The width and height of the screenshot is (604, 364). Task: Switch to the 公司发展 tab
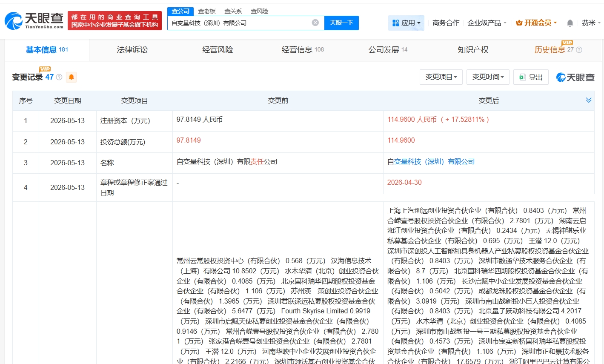coord(388,50)
